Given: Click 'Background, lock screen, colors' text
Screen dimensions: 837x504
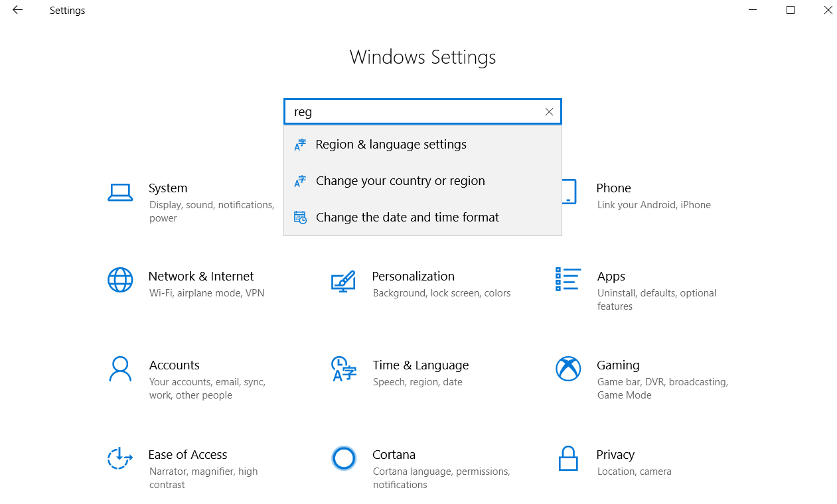Looking at the screenshot, I should point(441,293).
